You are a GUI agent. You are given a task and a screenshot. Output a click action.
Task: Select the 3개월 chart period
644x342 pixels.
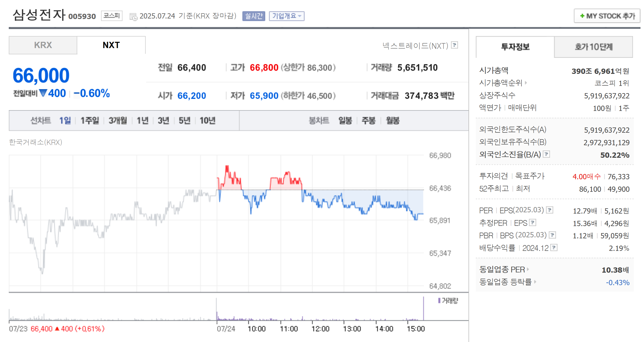coord(118,121)
